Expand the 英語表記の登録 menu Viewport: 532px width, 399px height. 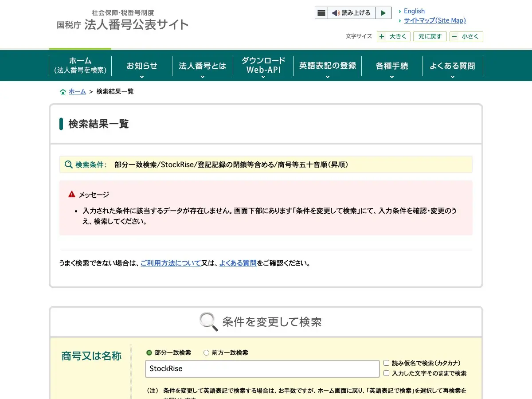click(328, 66)
